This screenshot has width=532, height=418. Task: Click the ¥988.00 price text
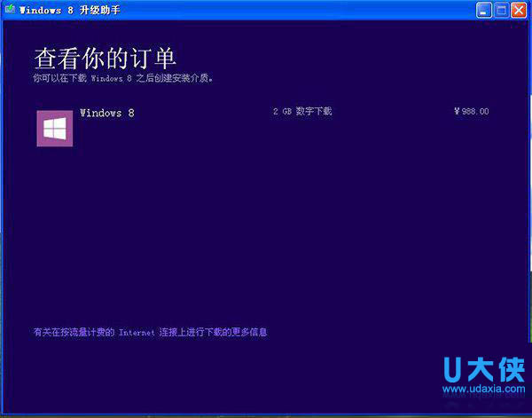tap(472, 111)
